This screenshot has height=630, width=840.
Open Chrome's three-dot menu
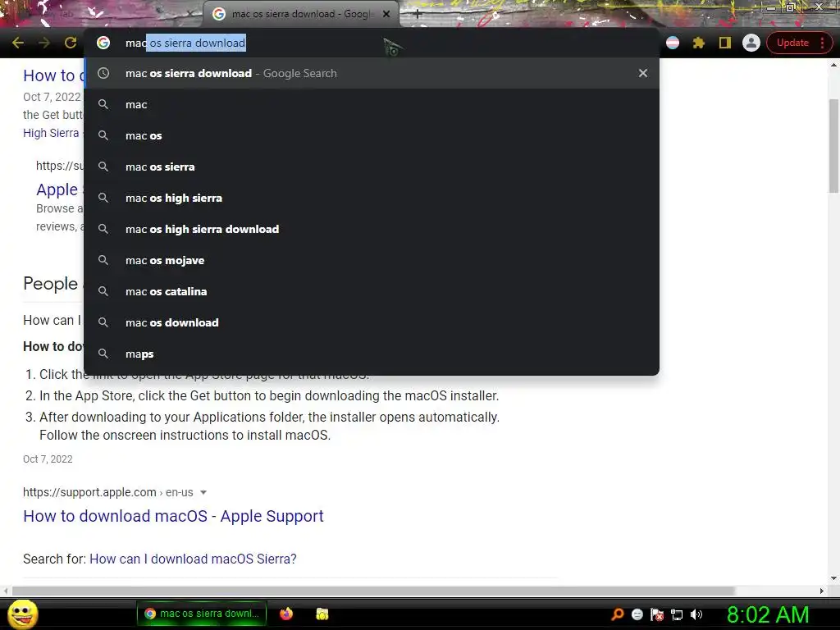click(822, 43)
